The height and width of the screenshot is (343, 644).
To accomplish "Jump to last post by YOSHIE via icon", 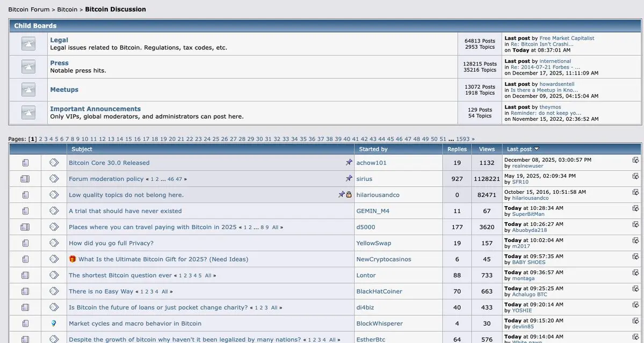I will pos(635,304).
